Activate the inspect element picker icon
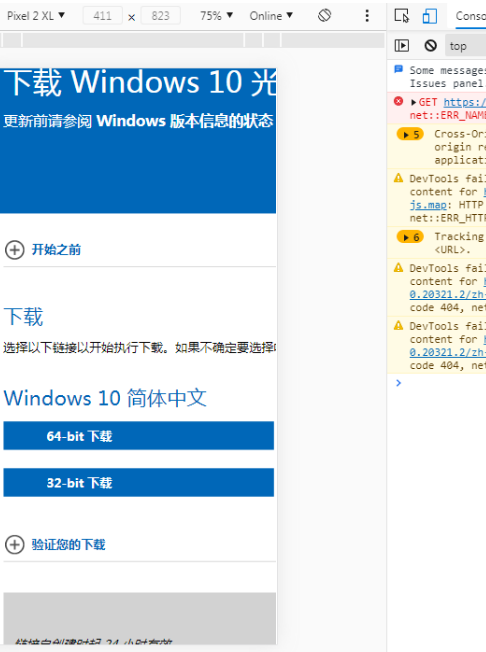This screenshot has height=652, width=486. [x=401, y=16]
